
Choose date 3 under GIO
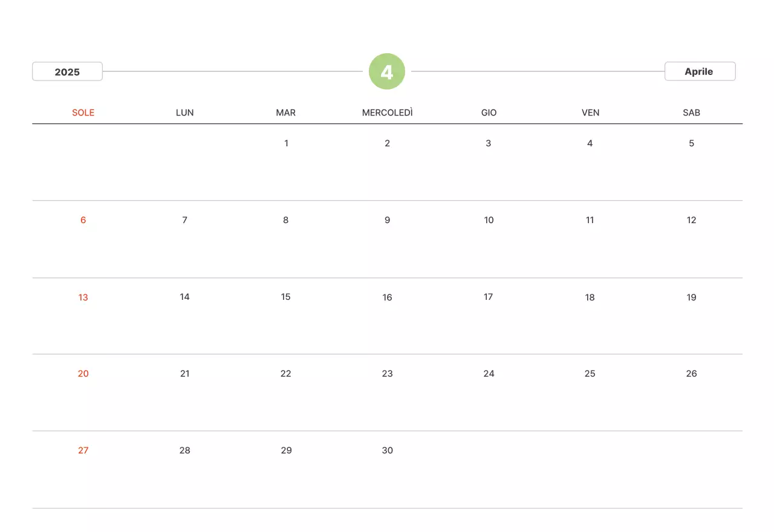pos(489,143)
